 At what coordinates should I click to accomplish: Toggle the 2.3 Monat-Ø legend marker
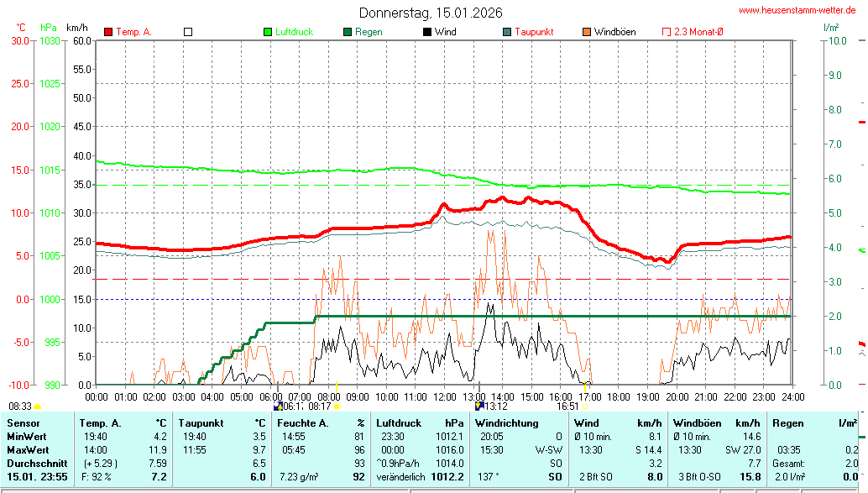[x=667, y=32]
